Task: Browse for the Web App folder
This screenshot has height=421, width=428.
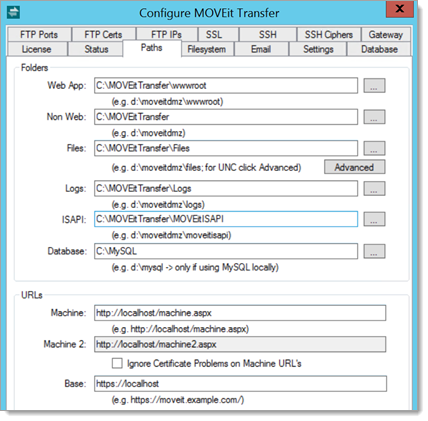Action: click(x=374, y=86)
